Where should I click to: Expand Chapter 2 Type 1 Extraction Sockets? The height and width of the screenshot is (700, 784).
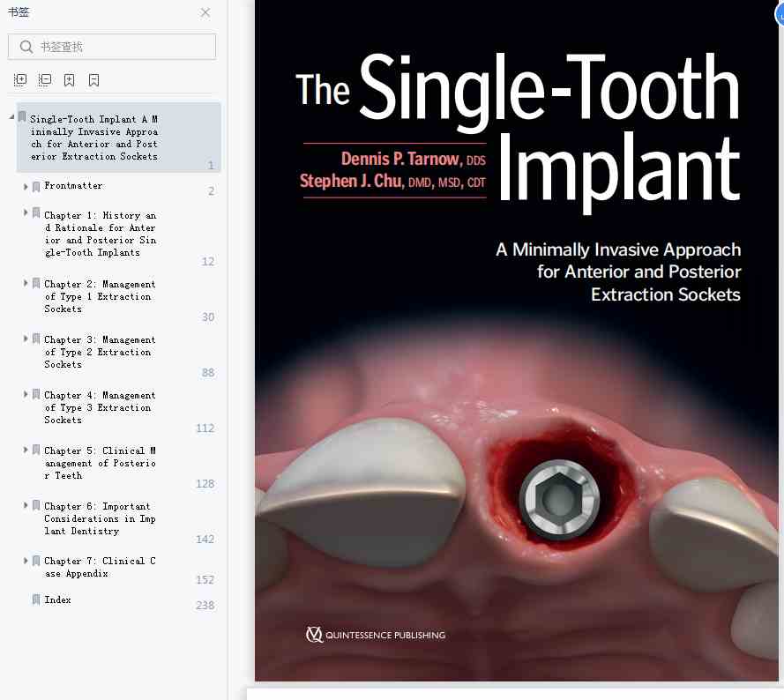tap(26, 283)
